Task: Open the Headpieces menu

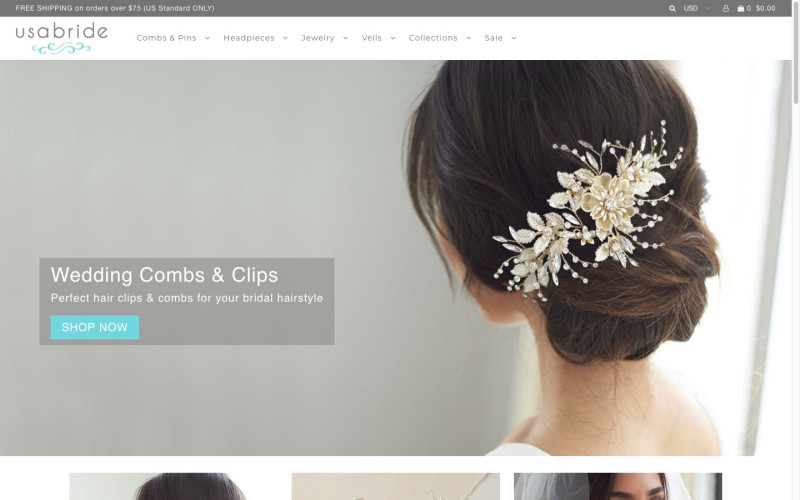Action: [249, 38]
